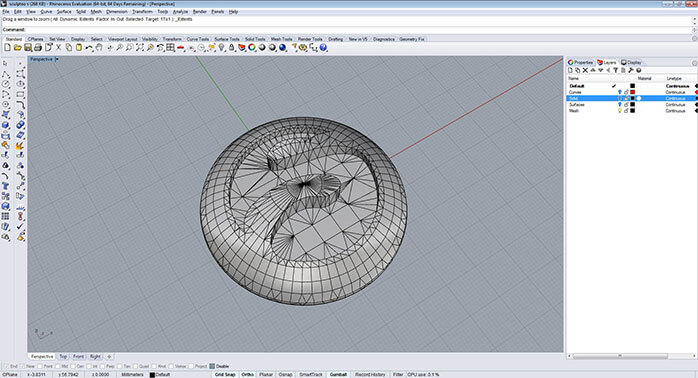Switch to the Mesh Tools toolbar tab
This screenshot has width=698, height=378.
pos(282,39)
